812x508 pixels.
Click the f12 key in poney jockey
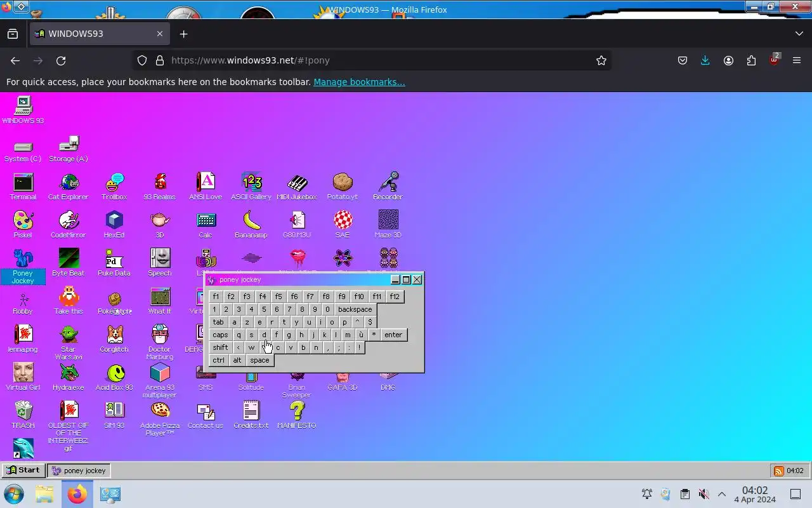(395, 297)
